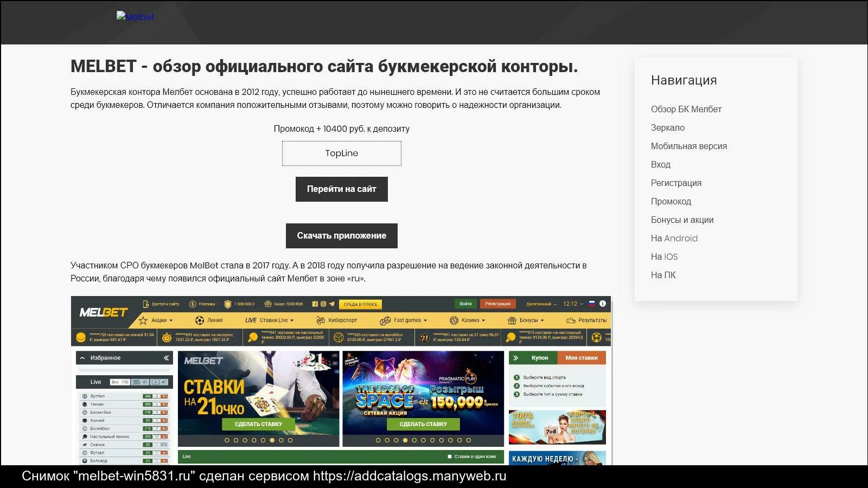Click the orange Регистрация button in screenshot
The width and height of the screenshot is (868, 488).
[498, 304]
